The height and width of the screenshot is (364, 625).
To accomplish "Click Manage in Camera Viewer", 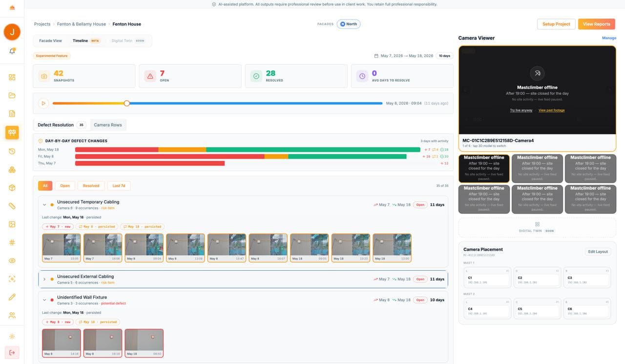I will tap(609, 38).
